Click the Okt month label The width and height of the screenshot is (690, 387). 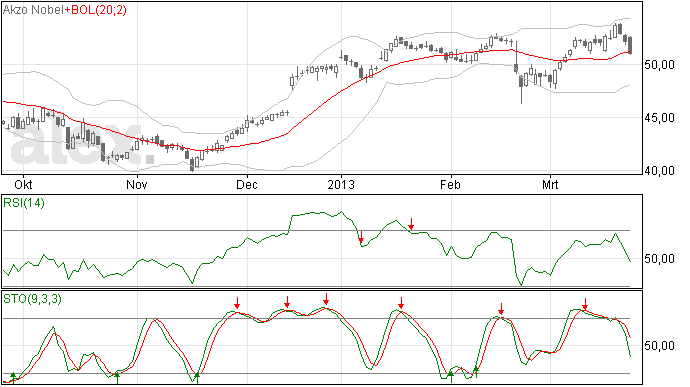(23, 184)
